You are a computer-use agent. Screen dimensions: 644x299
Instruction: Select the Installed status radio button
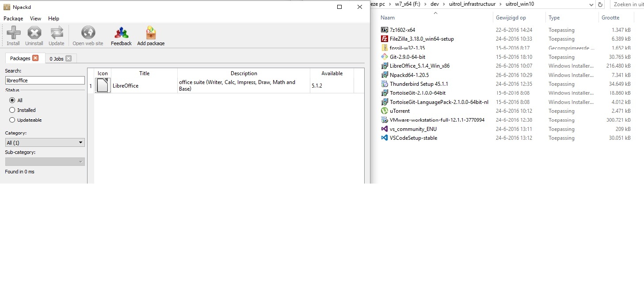pyautogui.click(x=12, y=110)
